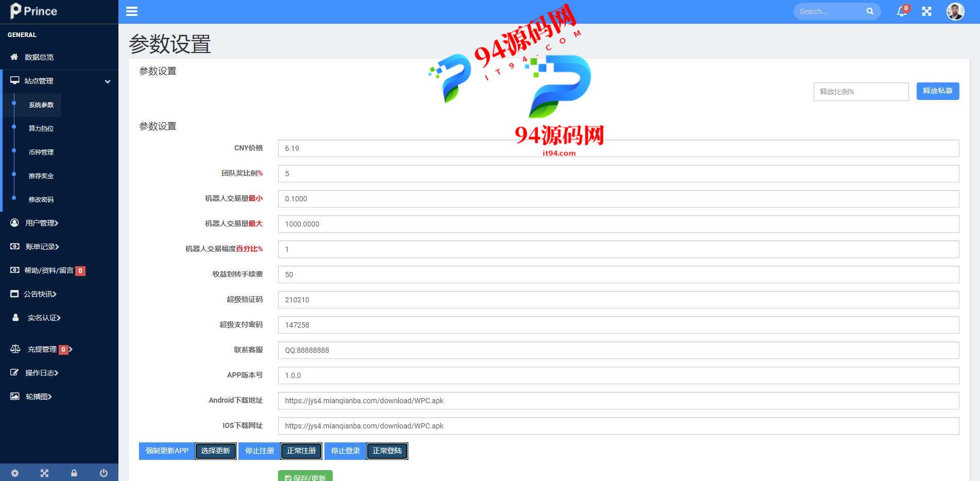Select 币种管理 submenu item
Image resolution: width=980 pixels, height=481 pixels.
pos(41,152)
